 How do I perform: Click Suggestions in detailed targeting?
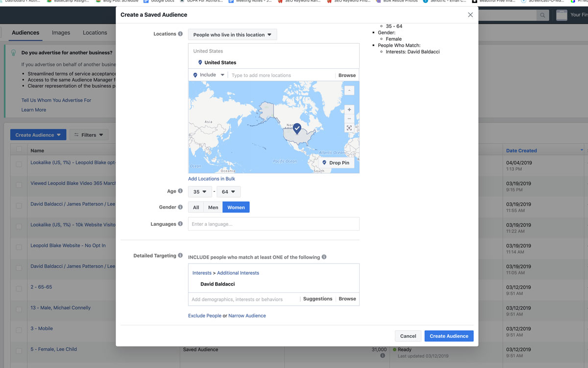[x=318, y=299]
